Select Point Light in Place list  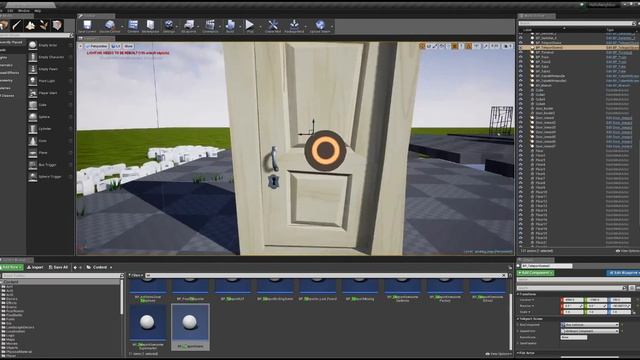coord(51,81)
